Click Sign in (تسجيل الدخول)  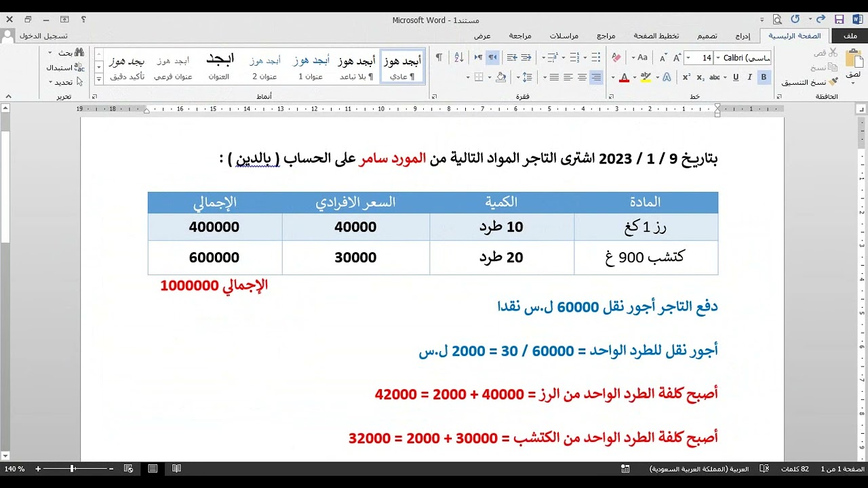[43, 36]
